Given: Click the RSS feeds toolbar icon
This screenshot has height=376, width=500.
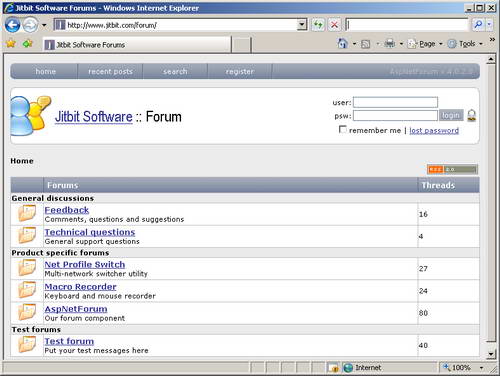Looking at the screenshot, I should coord(366,44).
